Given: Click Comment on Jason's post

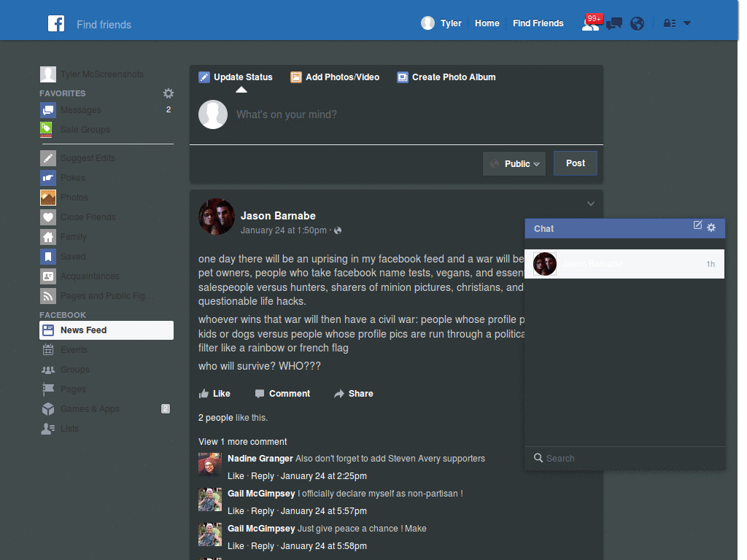Looking at the screenshot, I should pyautogui.click(x=282, y=393).
